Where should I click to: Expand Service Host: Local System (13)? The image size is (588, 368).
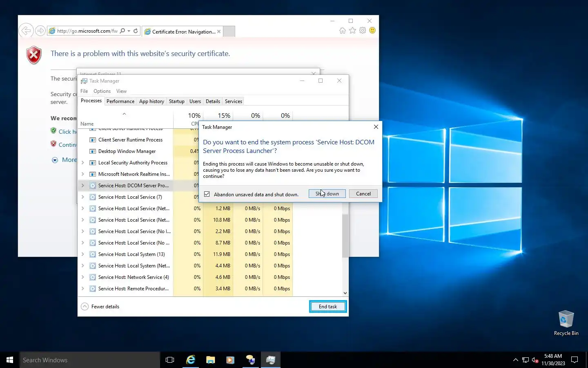(83, 254)
